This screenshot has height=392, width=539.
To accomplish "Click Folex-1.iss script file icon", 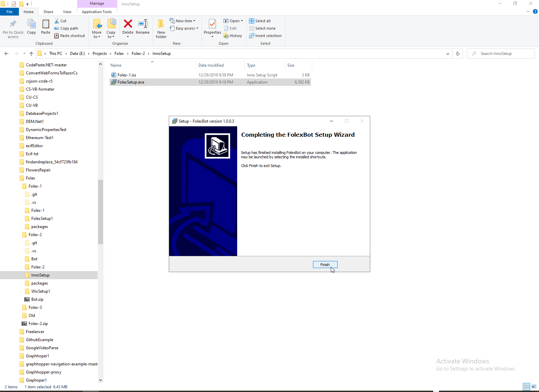I will pyautogui.click(x=114, y=75).
